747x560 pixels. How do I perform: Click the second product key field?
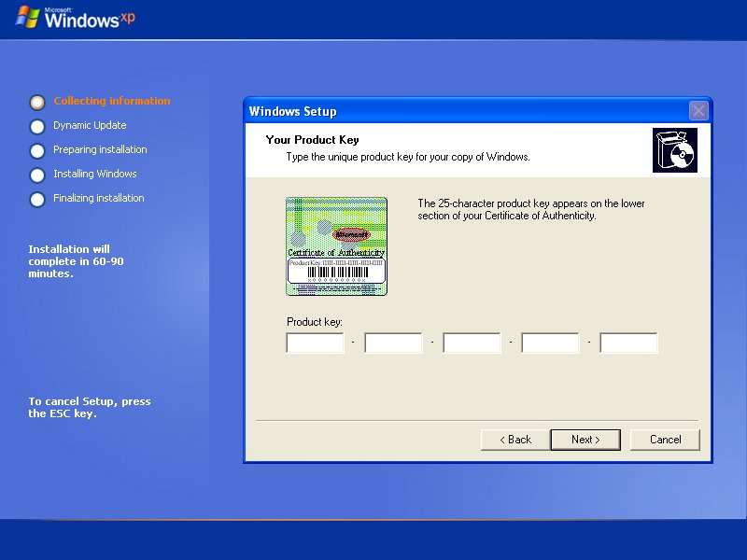[x=393, y=343]
